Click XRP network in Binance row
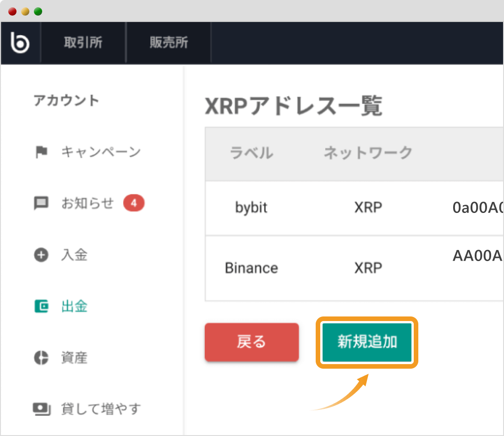The image size is (504, 436). point(368,268)
